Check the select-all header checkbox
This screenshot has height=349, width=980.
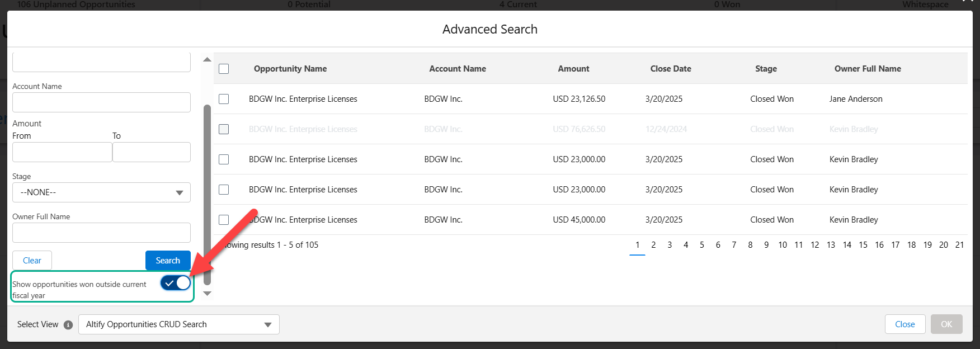pyautogui.click(x=224, y=69)
